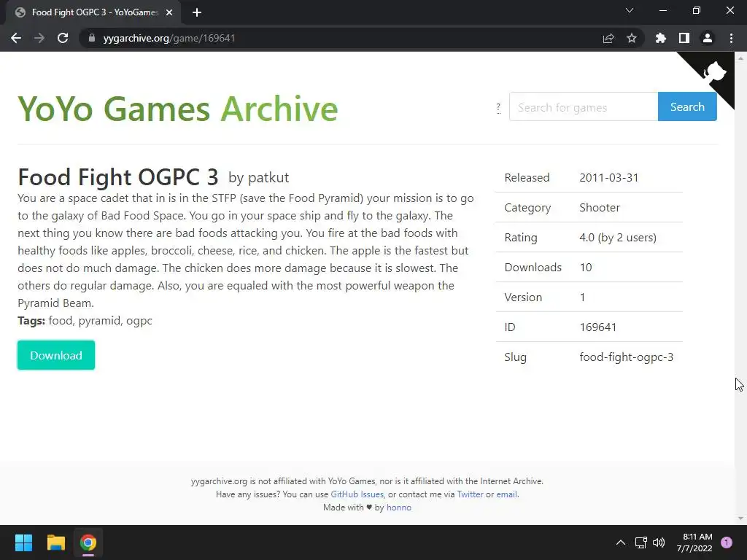The width and height of the screenshot is (747, 560).
Task: Click the volume speaker icon
Action: coord(659,542)
